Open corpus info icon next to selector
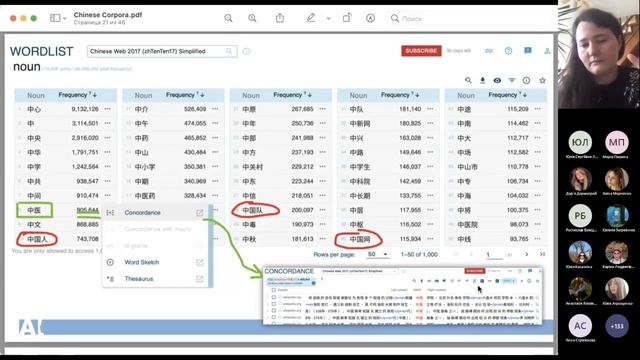This screenshot has height=360, width=640. tap(246, 51)
